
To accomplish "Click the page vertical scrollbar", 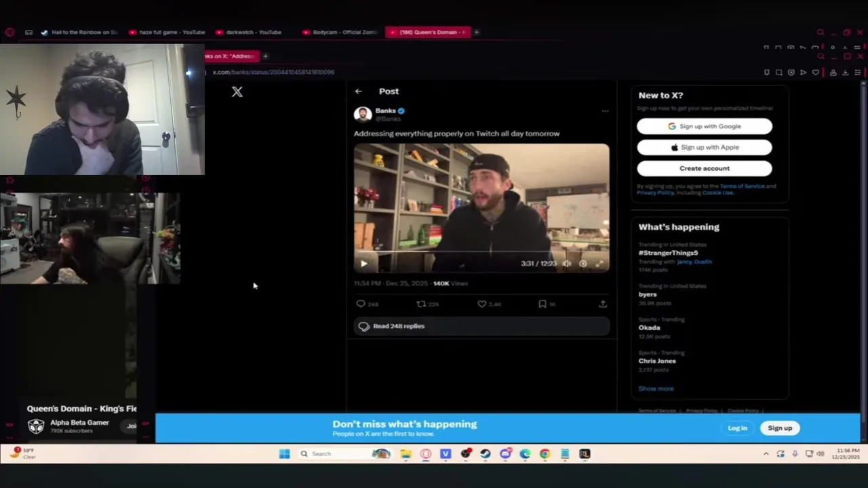I will click(863, 251).
